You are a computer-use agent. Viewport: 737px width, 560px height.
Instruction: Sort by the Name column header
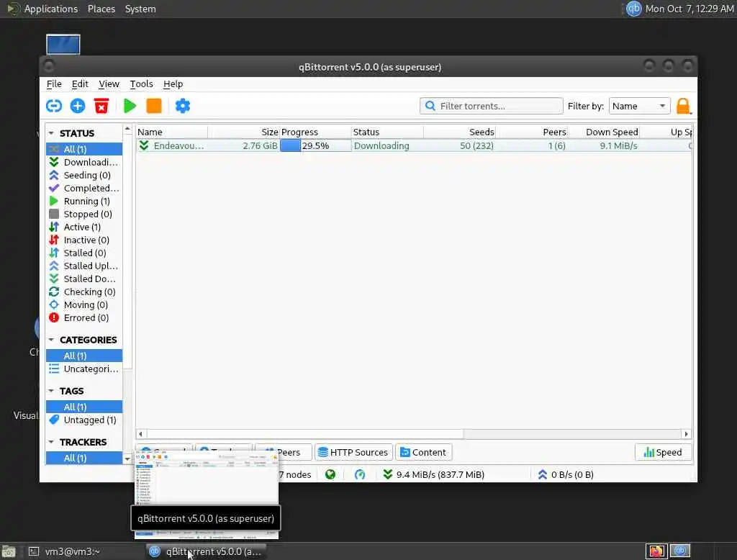(172, 132)
